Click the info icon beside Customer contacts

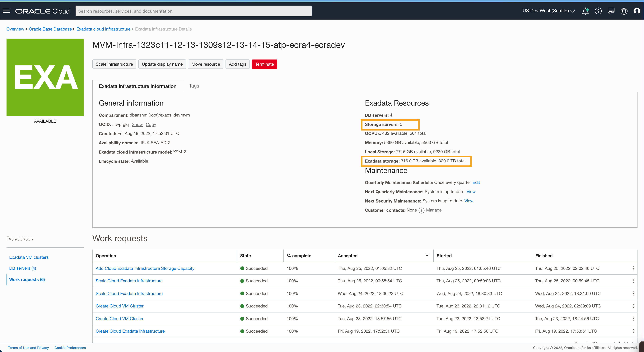tap(422, 210)
